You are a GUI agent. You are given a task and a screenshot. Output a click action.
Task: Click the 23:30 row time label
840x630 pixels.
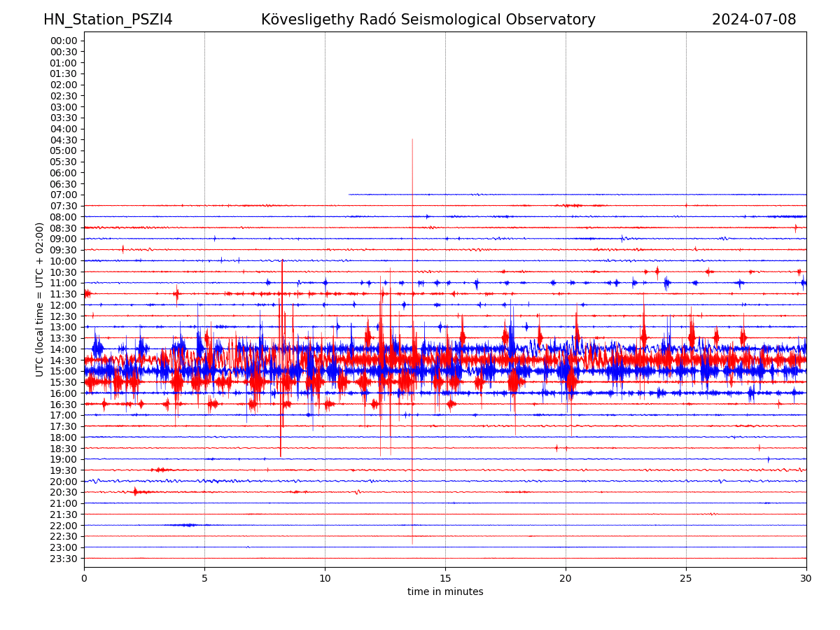63,559
